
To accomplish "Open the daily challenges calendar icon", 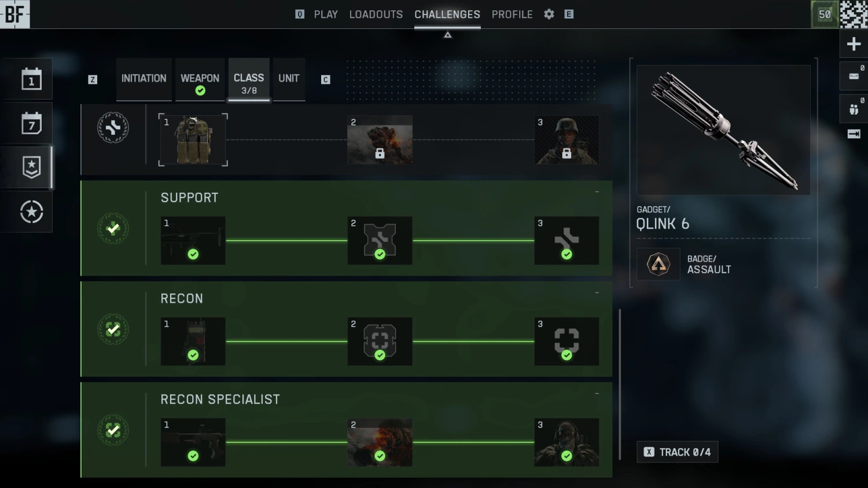I will [31, 79].
